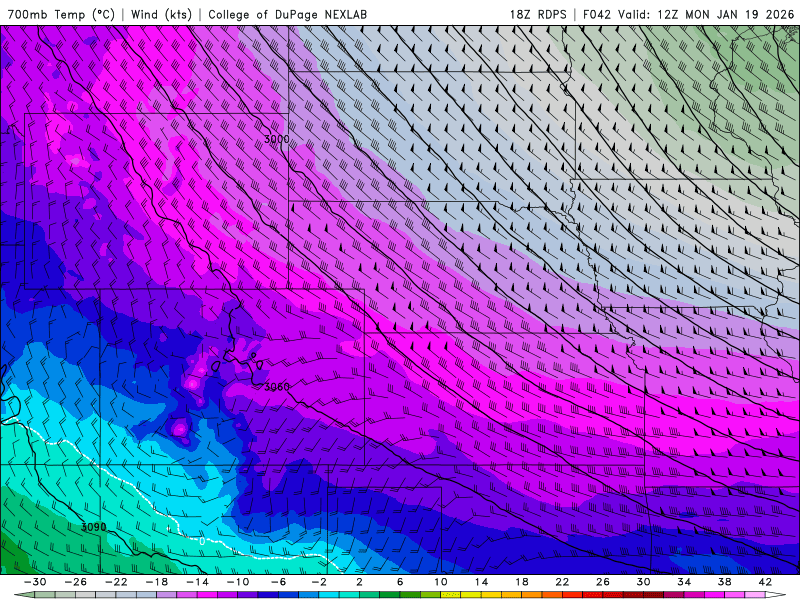
Task: Click the '34' color scale label
Action: [684, 582]
